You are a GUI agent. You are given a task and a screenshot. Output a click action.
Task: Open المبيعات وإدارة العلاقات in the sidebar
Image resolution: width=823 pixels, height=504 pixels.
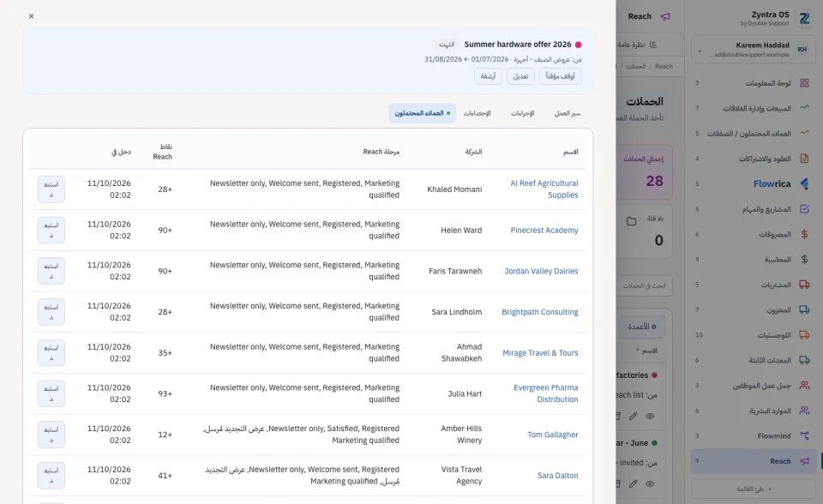click(x=754, y=108)
